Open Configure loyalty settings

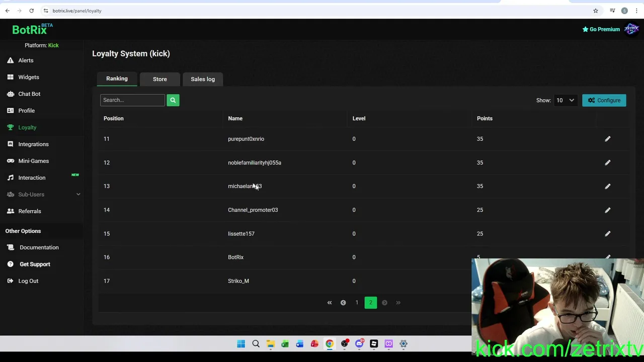(x=604, y=100)
